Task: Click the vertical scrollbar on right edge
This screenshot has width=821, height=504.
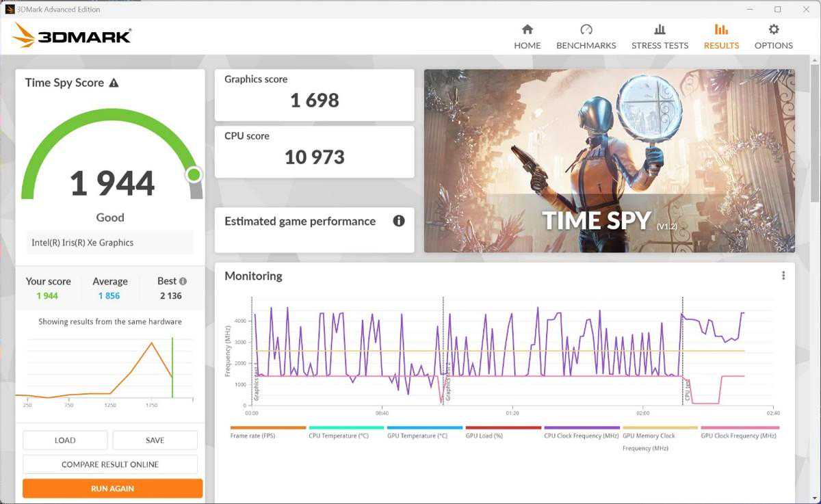Action: click(x=814, y=274)
